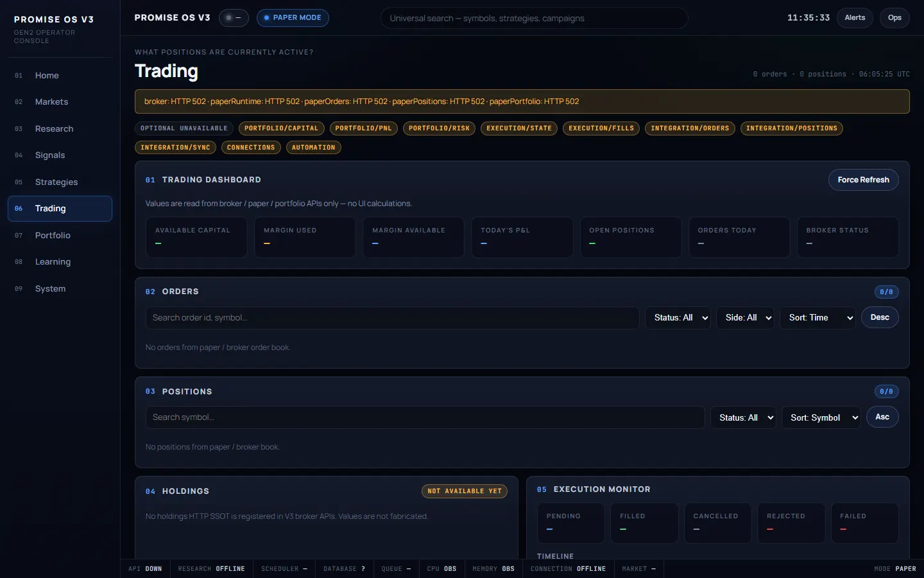Focus the order id search field

pos(392,318)
